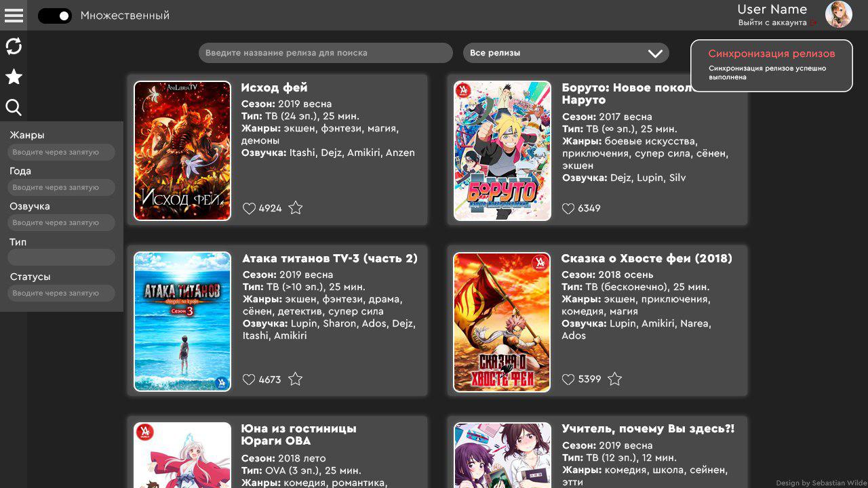This screenshot has width=868, height=488.
Task: Open Исход фей poster thumbnail
Action: coord(182,150)
